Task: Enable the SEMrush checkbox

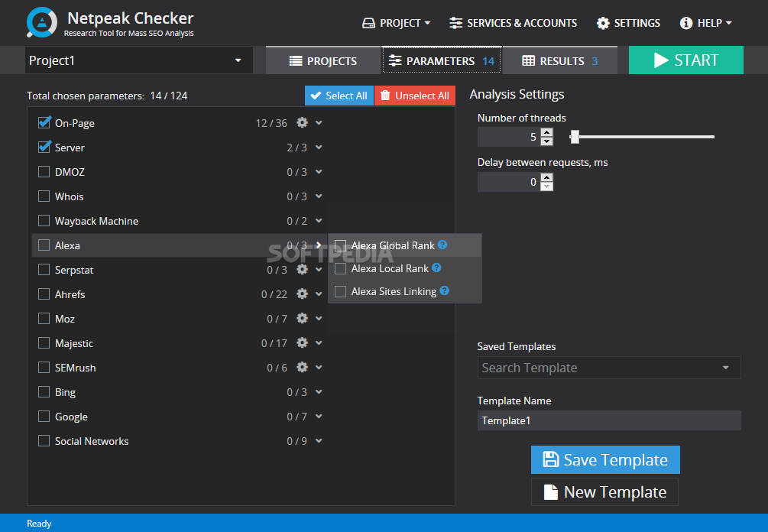Action: click(44, 368)
